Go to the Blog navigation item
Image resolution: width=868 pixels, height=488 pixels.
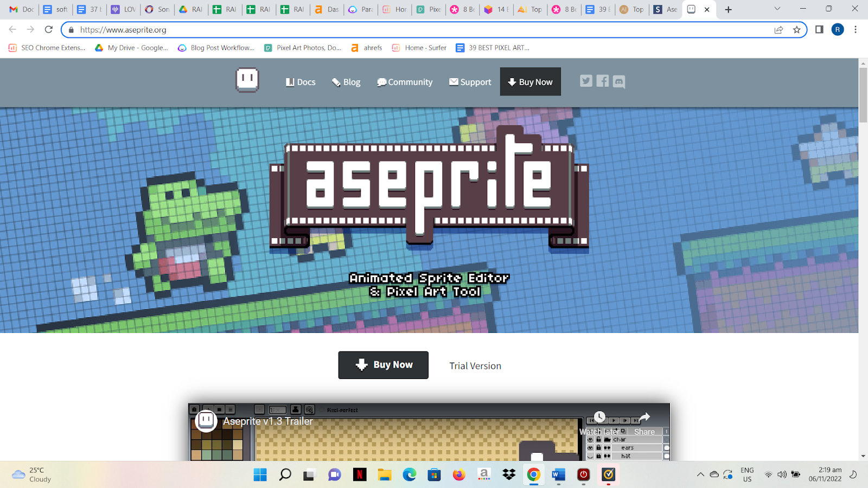[x=346, y=82]
